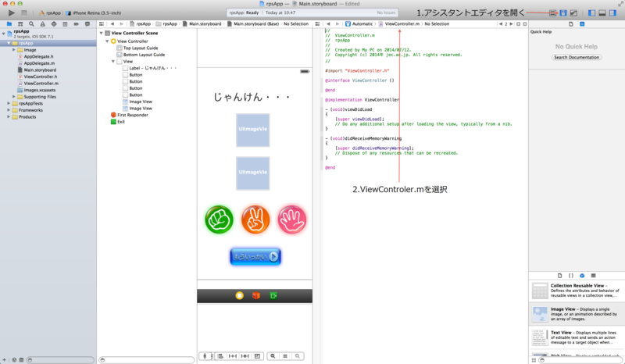Switch to the Version editor
Screen dimensions: 625x364
573,13
